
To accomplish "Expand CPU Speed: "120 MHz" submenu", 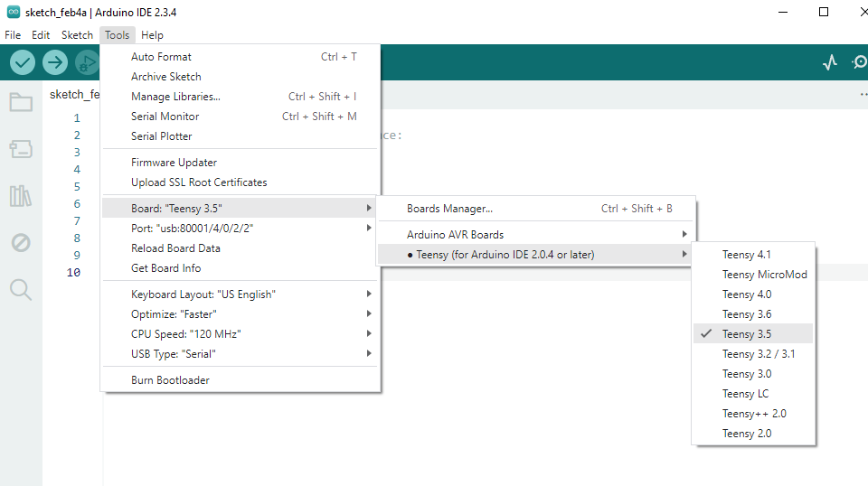I will (241, 334).
